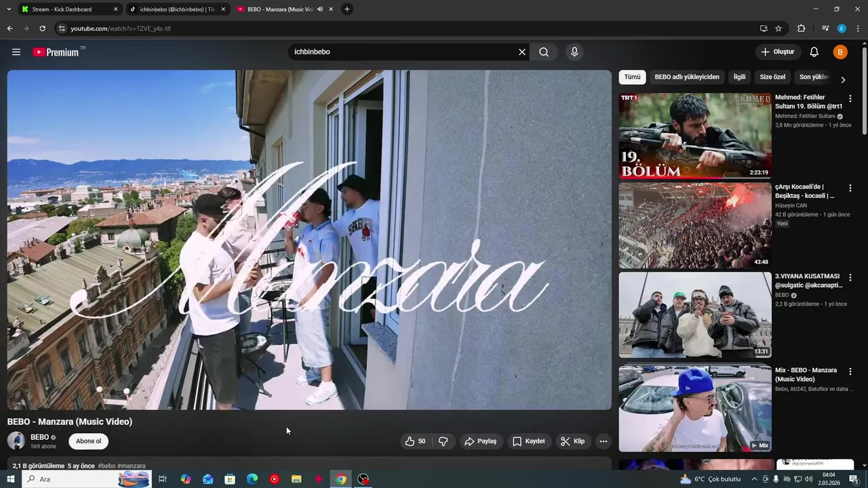This screenshot has height=488, width=868.
Task: Like the video with thumbs-up button
Action: tap(415, 441)
